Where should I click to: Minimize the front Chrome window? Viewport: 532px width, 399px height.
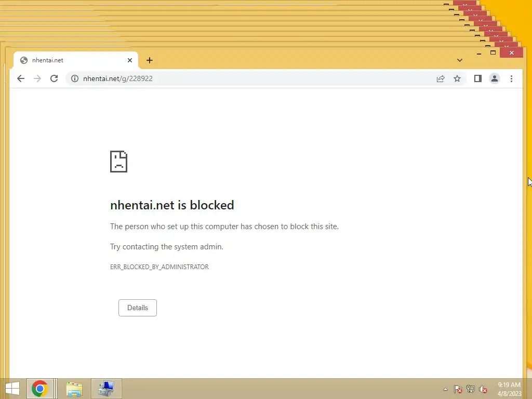[478, 54]
